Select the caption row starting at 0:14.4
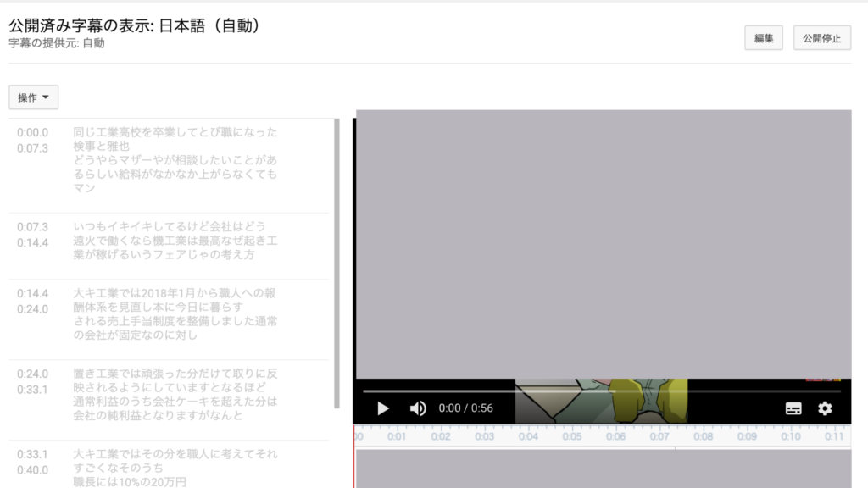Screen dimensions: 868x488 pyautogui.click(x=169, y=319)
